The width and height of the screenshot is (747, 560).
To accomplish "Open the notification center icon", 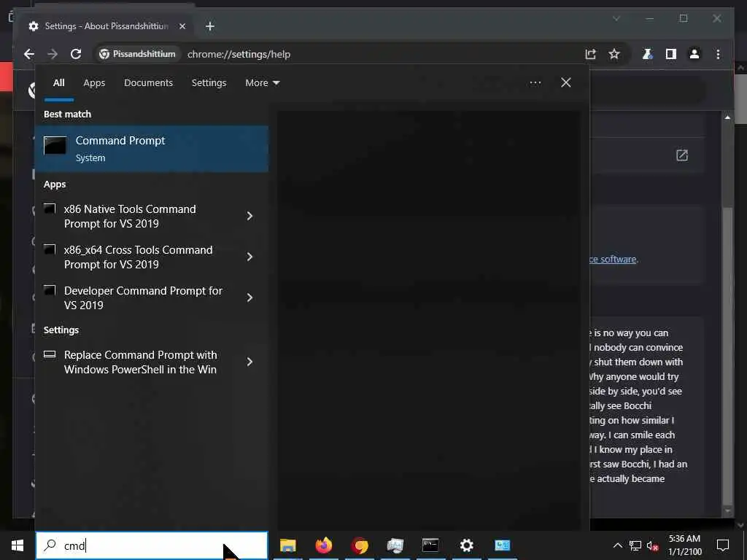I will 723,545.
